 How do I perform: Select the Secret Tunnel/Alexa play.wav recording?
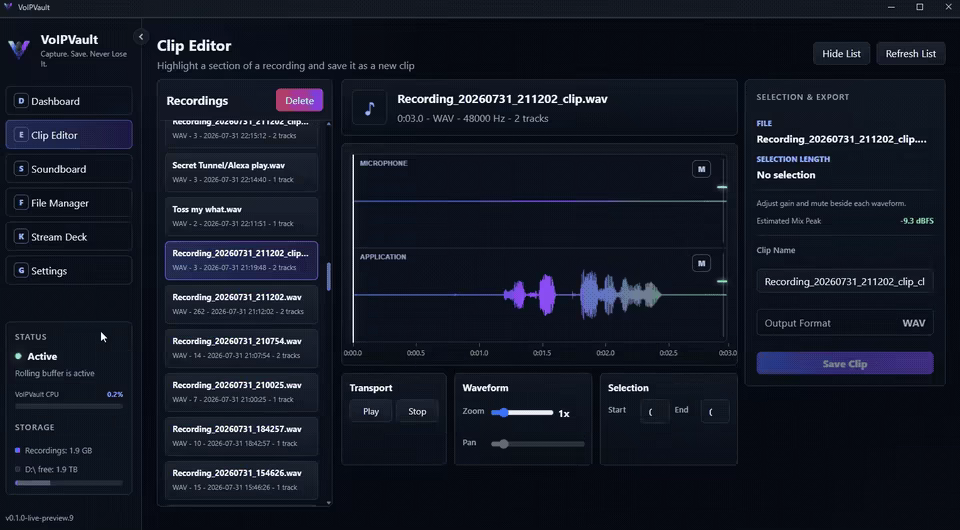point(241,172)
